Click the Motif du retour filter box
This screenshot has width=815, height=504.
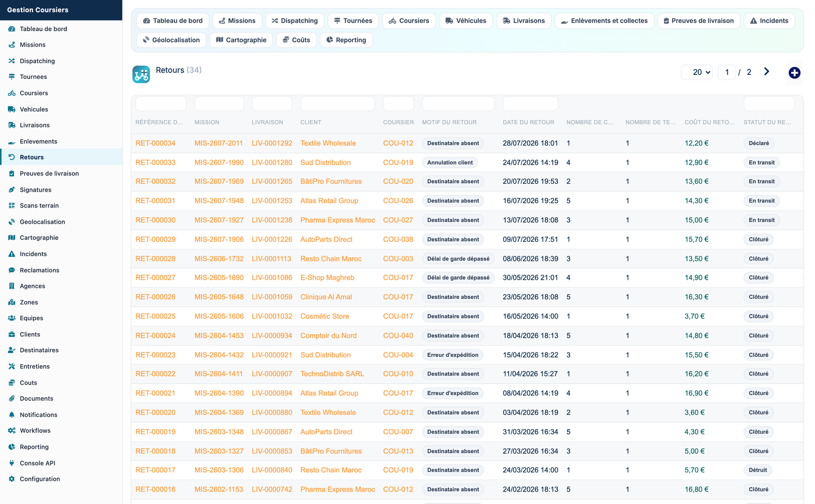(458, 104)
